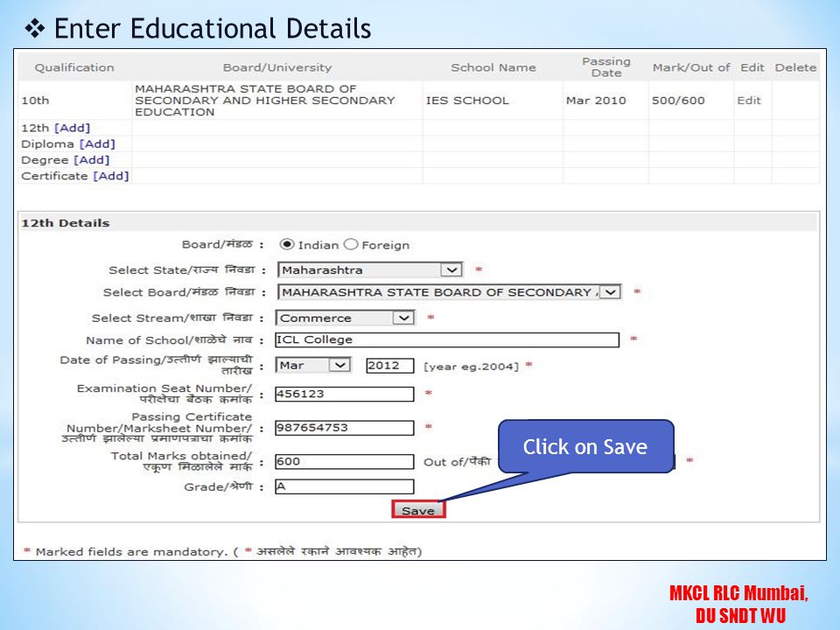
Task: Click the School Name column header
Action: pos(493,67)
